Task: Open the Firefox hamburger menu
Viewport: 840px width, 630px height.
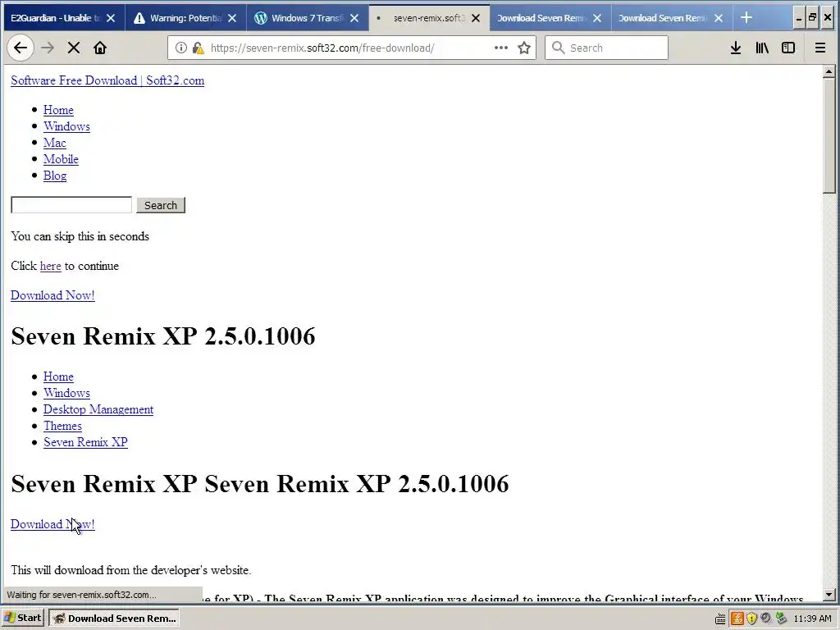Action: [x=819, y=48]
